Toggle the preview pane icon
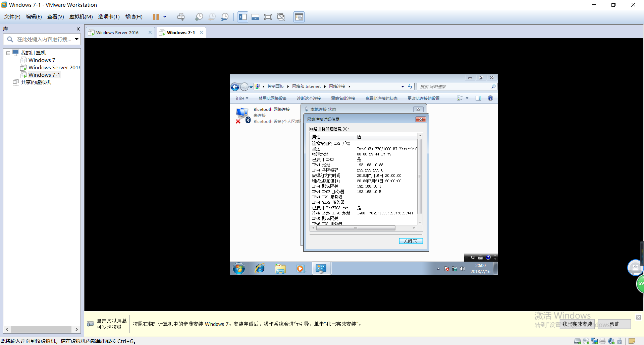Image resolution: width=644 pixels, height=345 pixels. (478, 98)
